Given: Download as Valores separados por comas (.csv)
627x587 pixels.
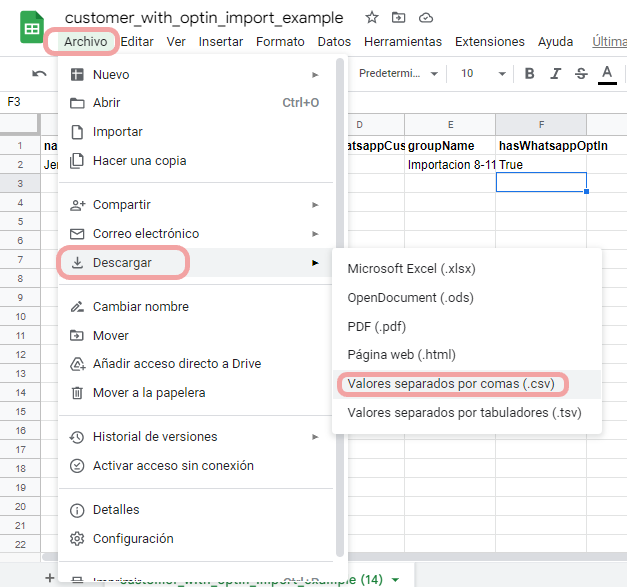Looking at the screenshot, I should 467,384.
